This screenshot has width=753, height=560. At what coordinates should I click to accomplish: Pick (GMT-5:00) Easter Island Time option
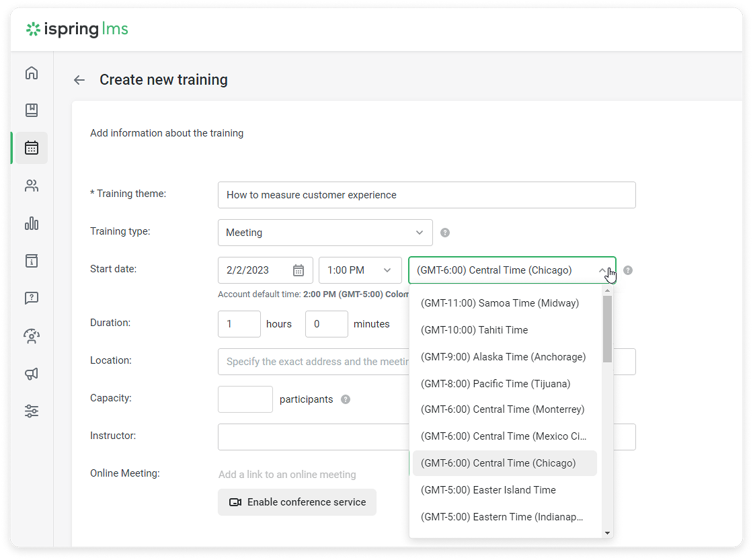click(488, 490)
